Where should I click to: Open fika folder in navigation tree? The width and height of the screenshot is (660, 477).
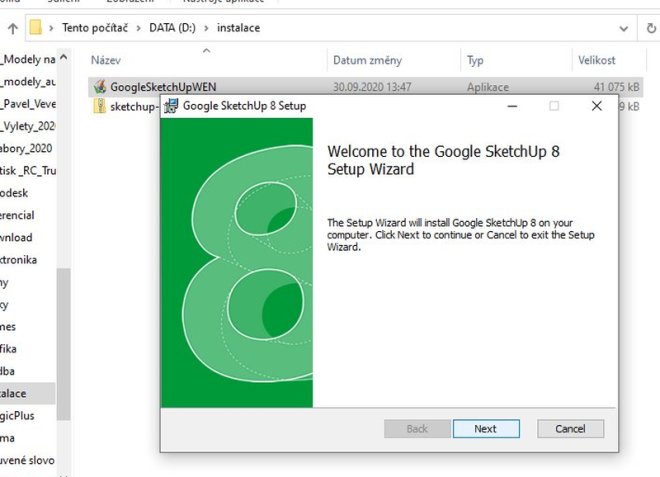8,349
